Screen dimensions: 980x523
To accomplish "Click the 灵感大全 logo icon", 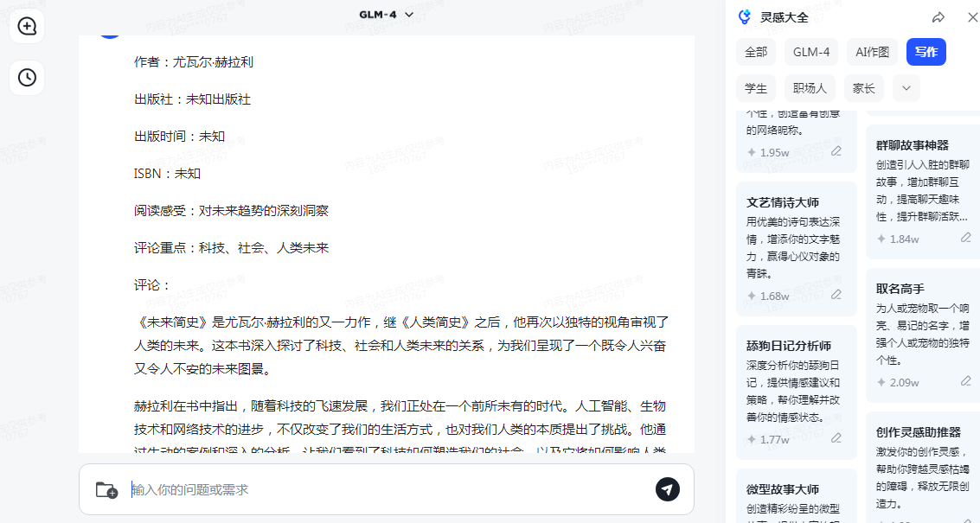I will coord(744,17).
